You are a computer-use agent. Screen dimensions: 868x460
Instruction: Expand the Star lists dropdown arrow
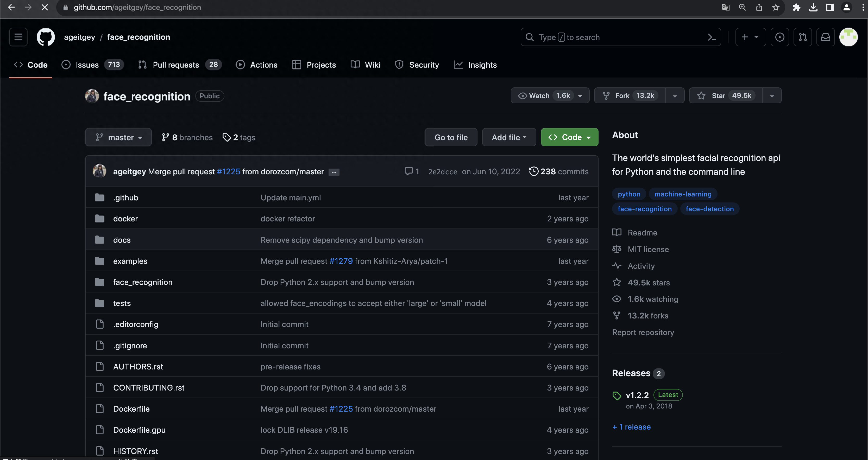772,96
